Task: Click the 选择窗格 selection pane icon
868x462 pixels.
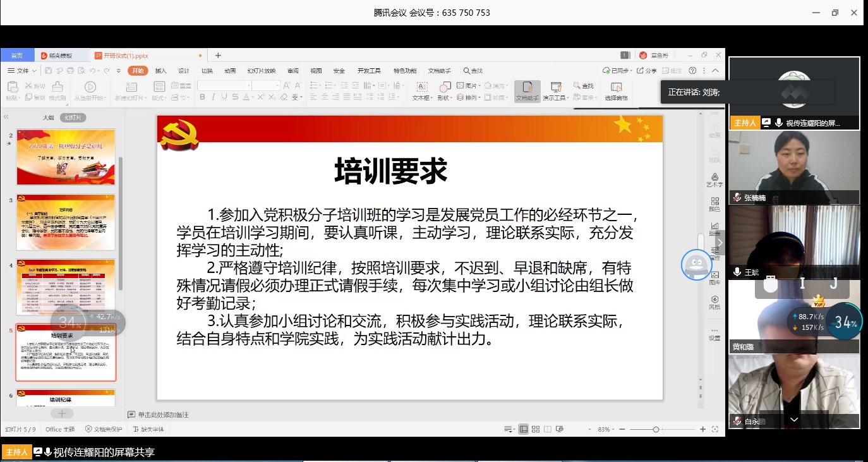Action: point(616,92)
